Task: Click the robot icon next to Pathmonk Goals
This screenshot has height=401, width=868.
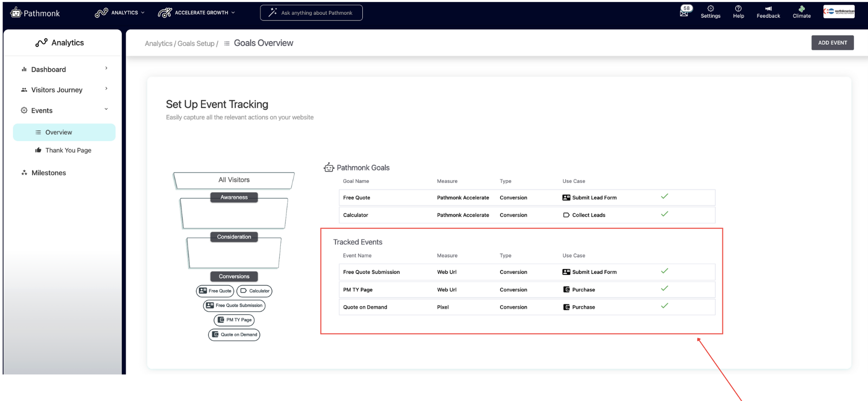Action: [329, 167]
